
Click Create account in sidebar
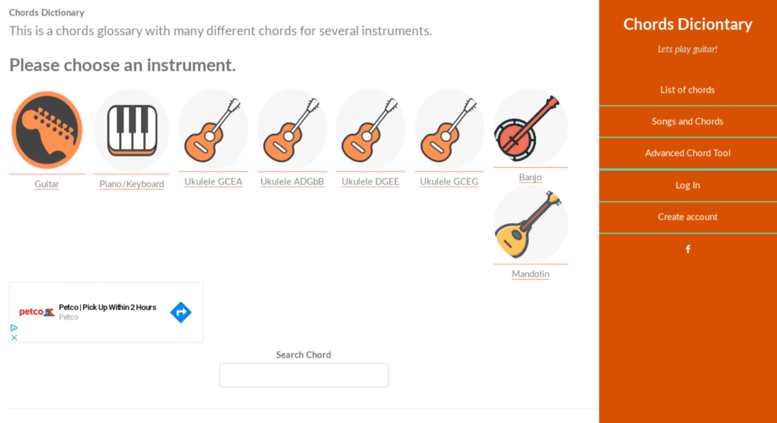[687, 217]
